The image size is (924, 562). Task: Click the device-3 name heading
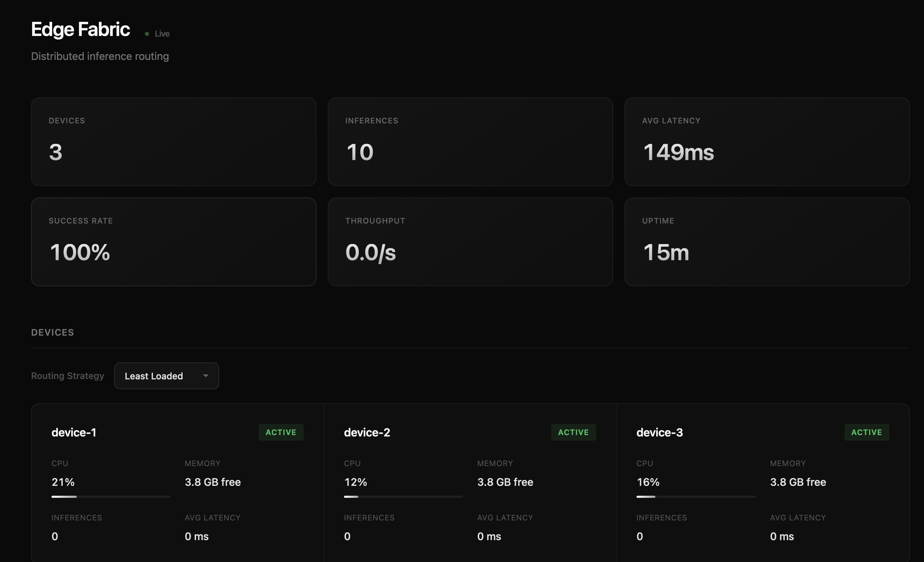(x=659, y=432)
